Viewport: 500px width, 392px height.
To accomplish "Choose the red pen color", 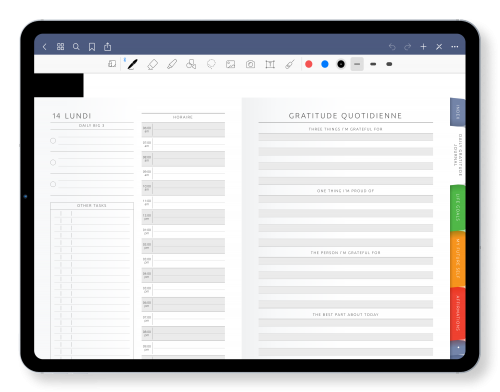I will 309,64.
